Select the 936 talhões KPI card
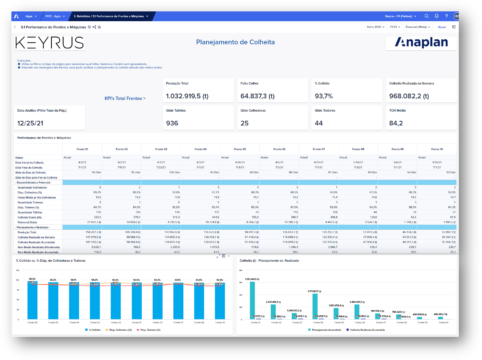482x360 pixels. pos(198,117)
